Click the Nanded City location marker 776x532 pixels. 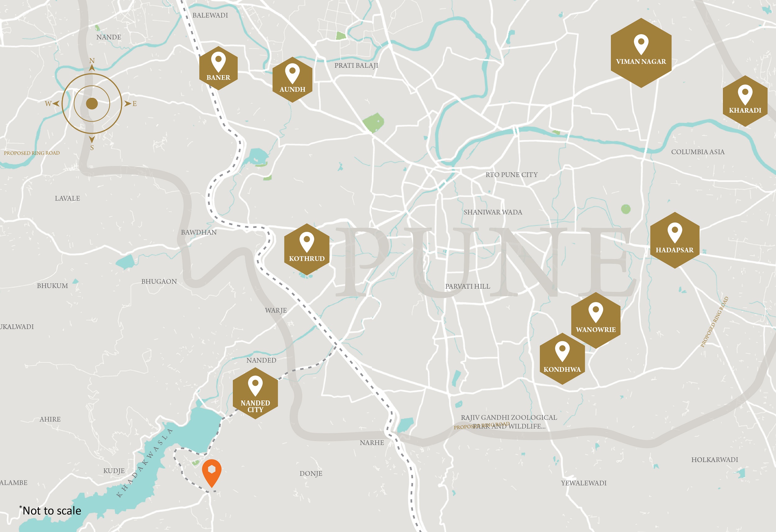255,393
